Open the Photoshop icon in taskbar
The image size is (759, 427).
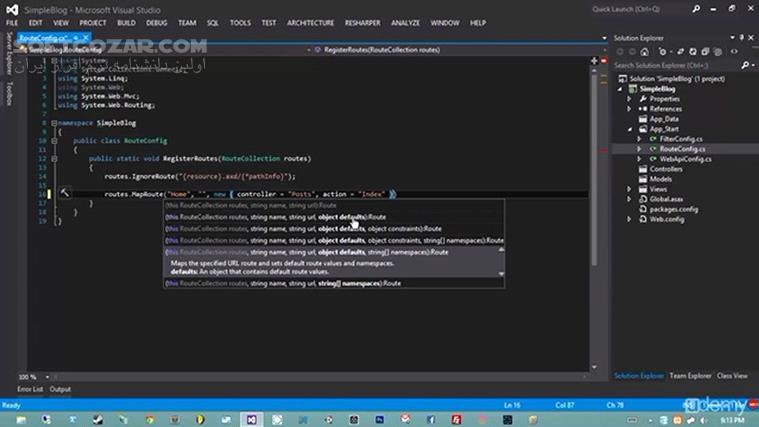(379, 419)
